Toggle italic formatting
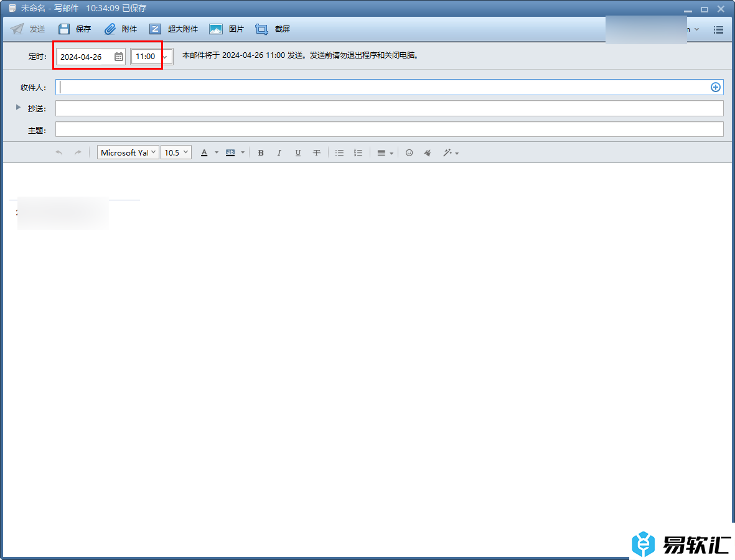This screenshot has height=560, width=735. coord(279,153)
